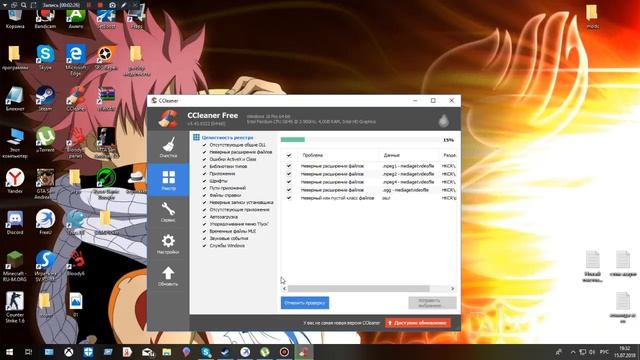Click Приложения item in registry list
640x360 pixels.
click(222, 173)
